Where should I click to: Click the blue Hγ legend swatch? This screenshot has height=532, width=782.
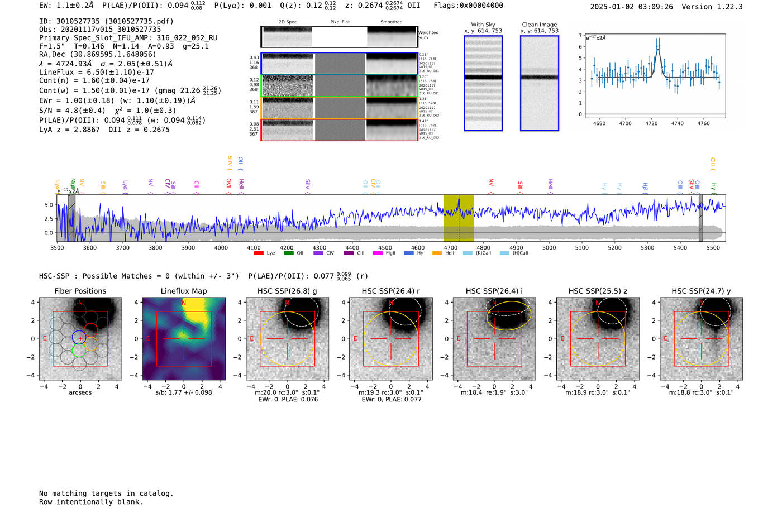(x=409, y=253)
